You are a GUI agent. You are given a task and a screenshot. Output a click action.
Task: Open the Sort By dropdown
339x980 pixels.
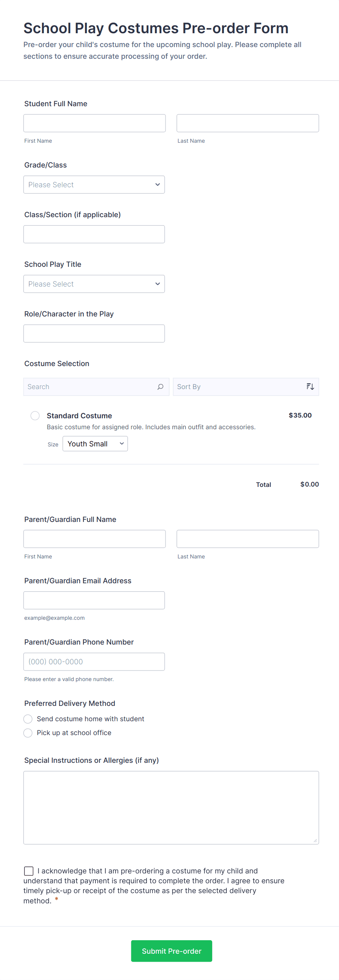[x=239, y=387]
